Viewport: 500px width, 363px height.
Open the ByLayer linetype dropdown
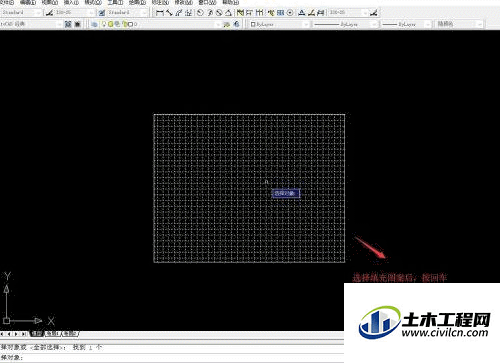(345, 24)
